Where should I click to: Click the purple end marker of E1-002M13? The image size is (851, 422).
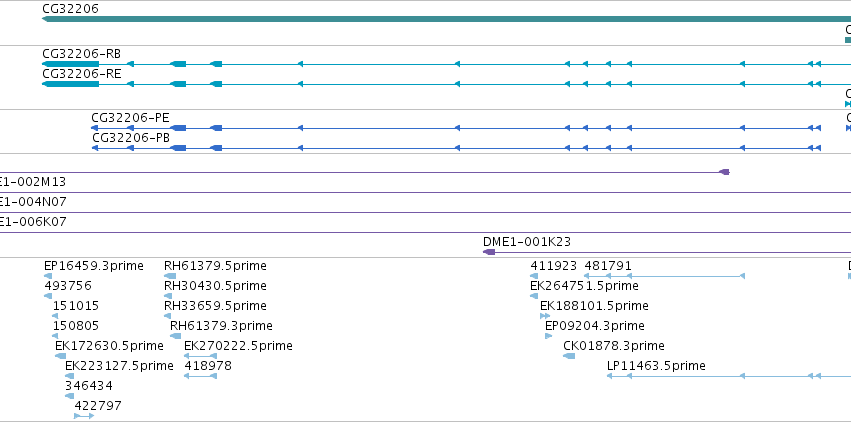(725, 172)
